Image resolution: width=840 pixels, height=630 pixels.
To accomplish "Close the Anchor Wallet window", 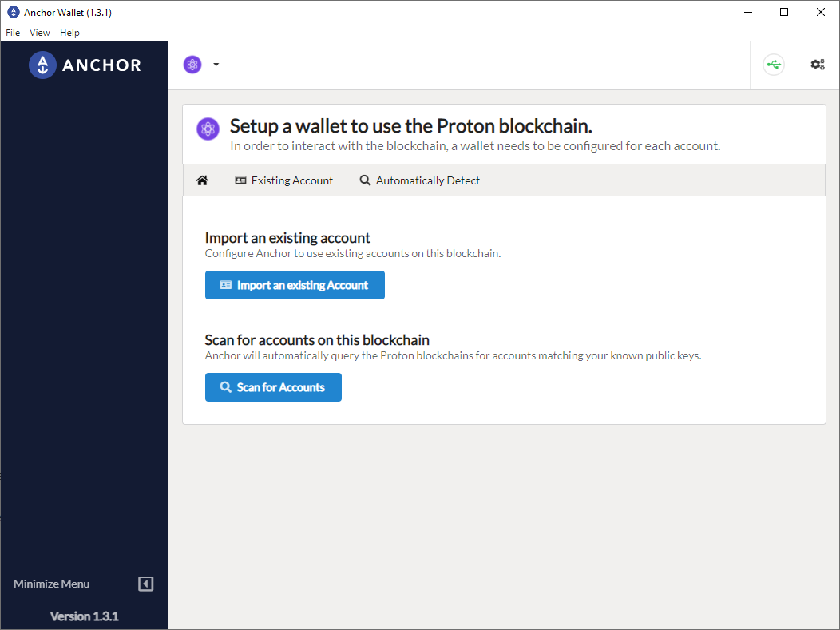I will point(821,12).
